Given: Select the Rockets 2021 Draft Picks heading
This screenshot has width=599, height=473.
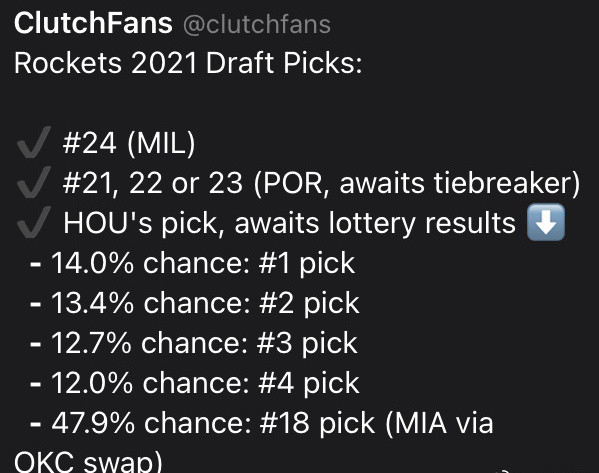Looking at the screenshot, I should (188, 63).
